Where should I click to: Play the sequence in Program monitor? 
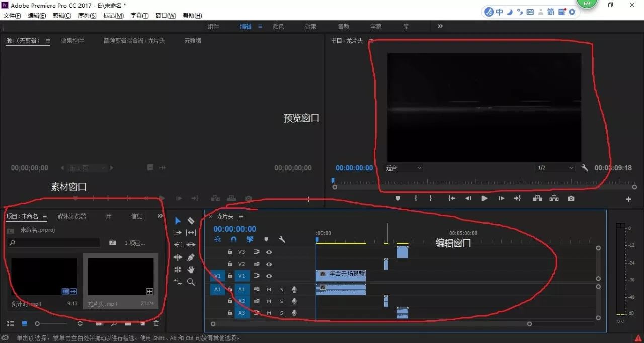[x=485, y=199]
